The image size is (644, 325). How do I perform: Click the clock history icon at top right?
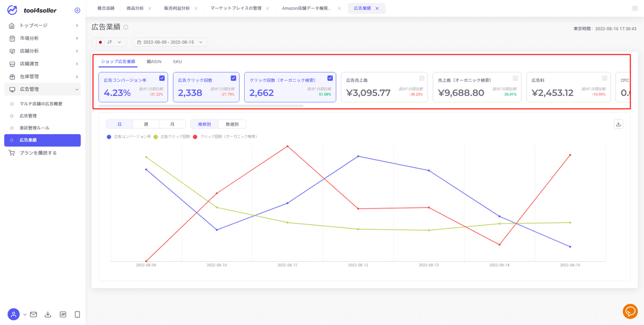635,9
